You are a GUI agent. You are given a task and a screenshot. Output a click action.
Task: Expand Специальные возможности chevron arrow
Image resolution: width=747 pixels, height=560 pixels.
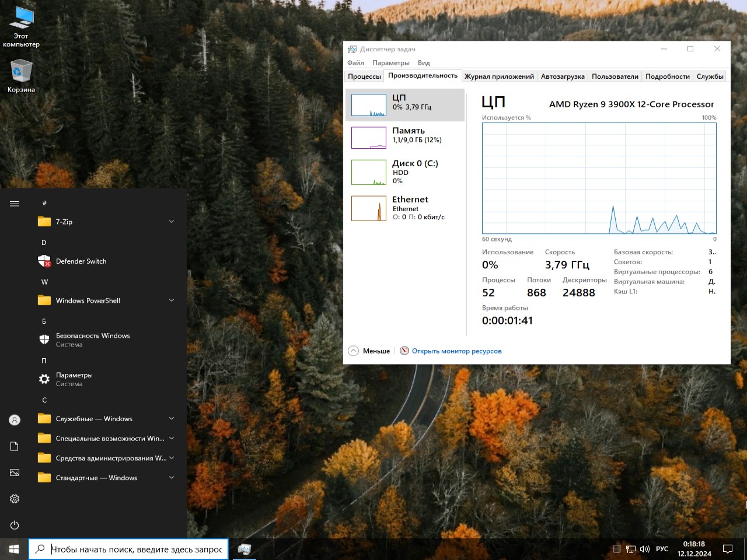click(x=172, y=438)
